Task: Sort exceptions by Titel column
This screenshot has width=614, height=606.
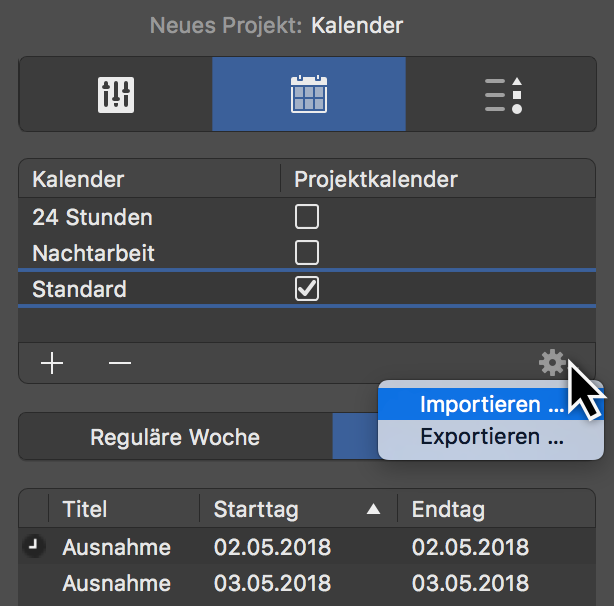Action: 85,510
